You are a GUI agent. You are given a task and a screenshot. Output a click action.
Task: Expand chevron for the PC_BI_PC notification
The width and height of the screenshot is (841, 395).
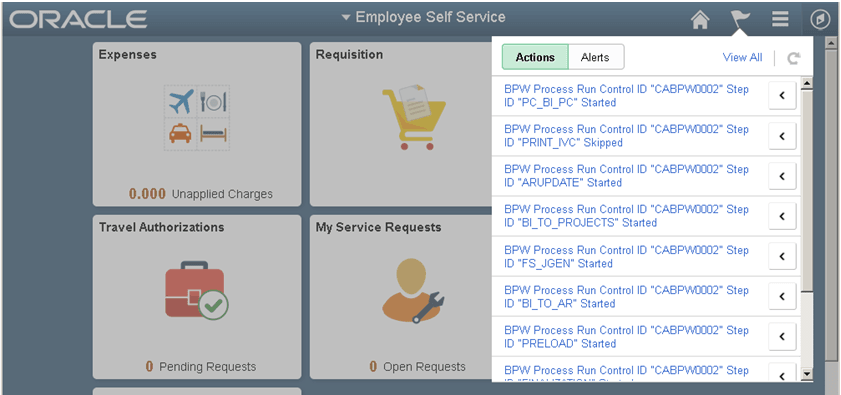coord(782,96)
